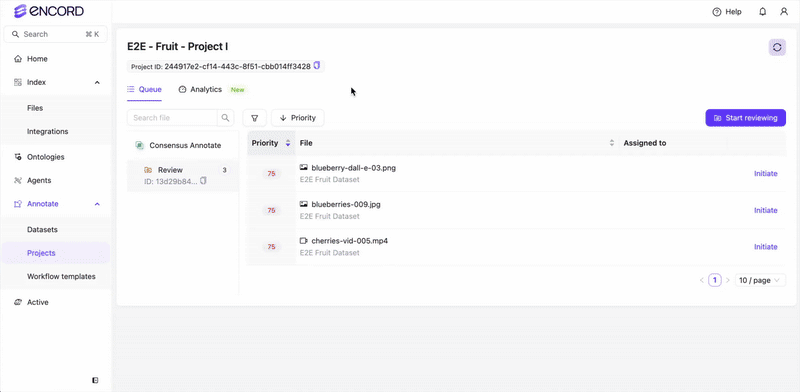Start reviewing tasks
The height and width of the screenshot is (392, 800).
(745, 118)
